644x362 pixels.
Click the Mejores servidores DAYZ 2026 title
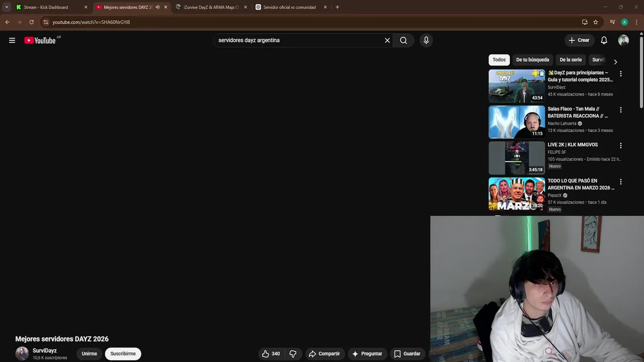tap(62, 339)
